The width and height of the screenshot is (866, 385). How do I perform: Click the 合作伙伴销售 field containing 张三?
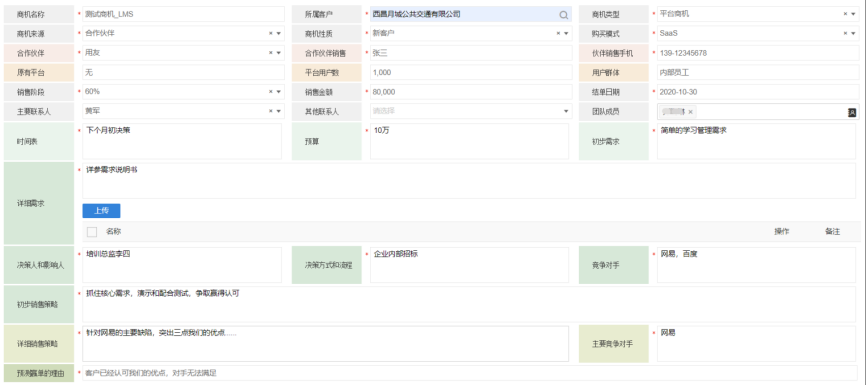tap(471, 53)
